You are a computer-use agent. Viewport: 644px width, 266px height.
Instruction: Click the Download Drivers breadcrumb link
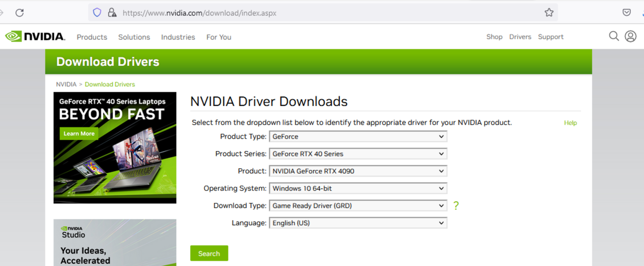[x=110, y=84]
